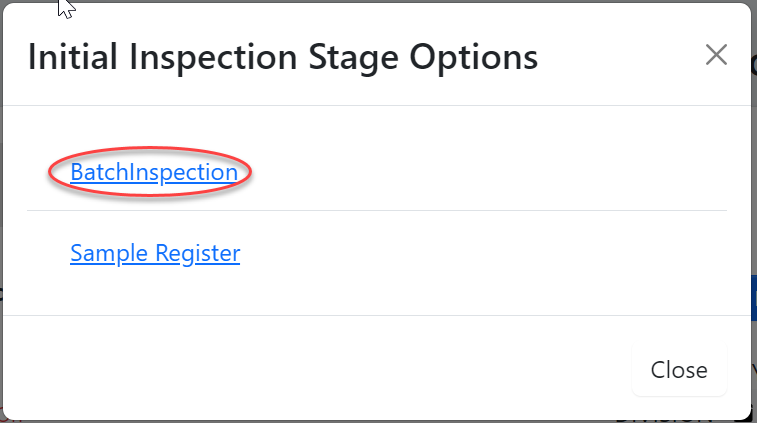Viewport: 757px width, 423px height.
Task: Cancel the options dialog with Close
Action: (679, 370)
